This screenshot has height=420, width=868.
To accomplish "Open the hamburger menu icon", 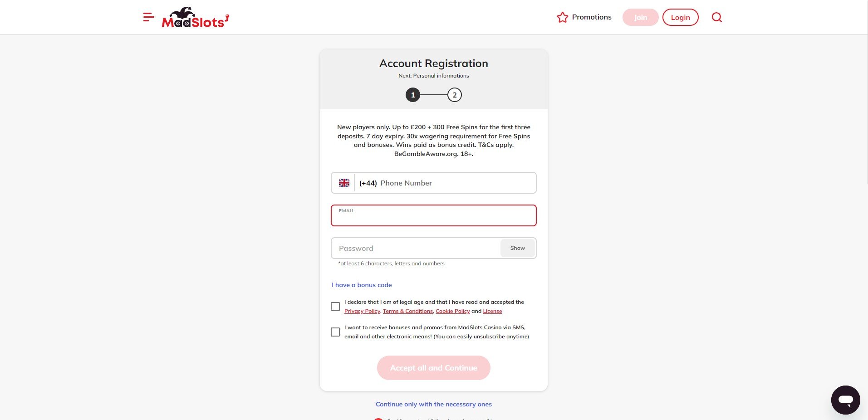I will (148, 18).
